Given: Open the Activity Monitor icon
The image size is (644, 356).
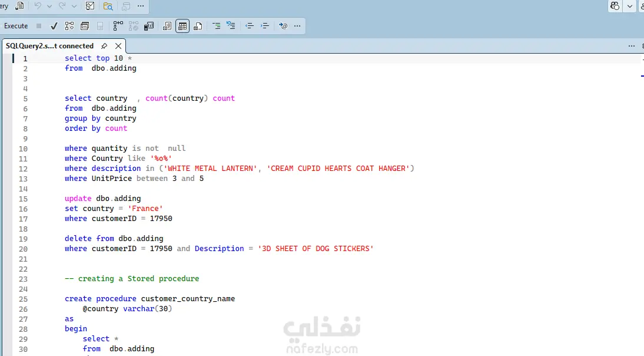Looking at the screenshot, I should pyautogui.click(x=90, y=6).
